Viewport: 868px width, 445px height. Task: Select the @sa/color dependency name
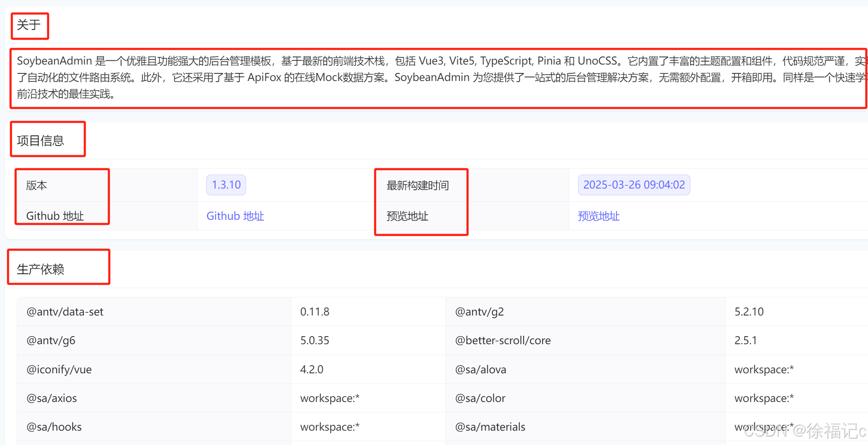[480, 398]
